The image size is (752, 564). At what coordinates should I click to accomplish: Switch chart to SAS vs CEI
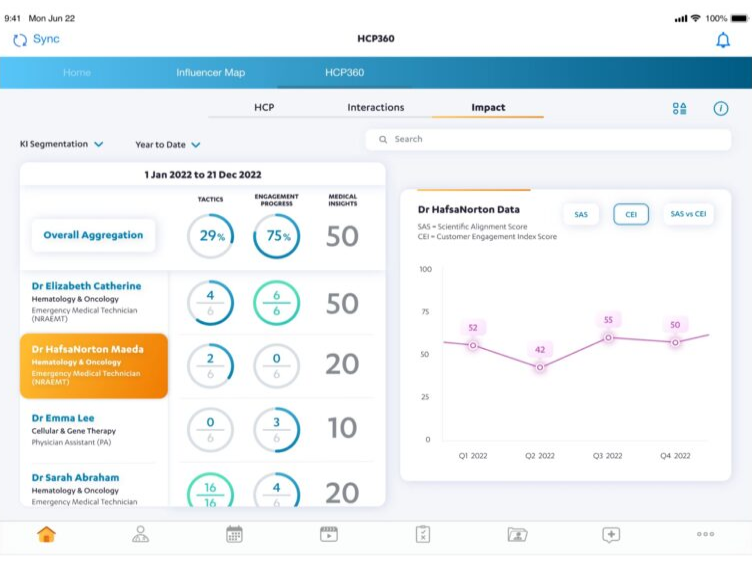pos(688,214)
